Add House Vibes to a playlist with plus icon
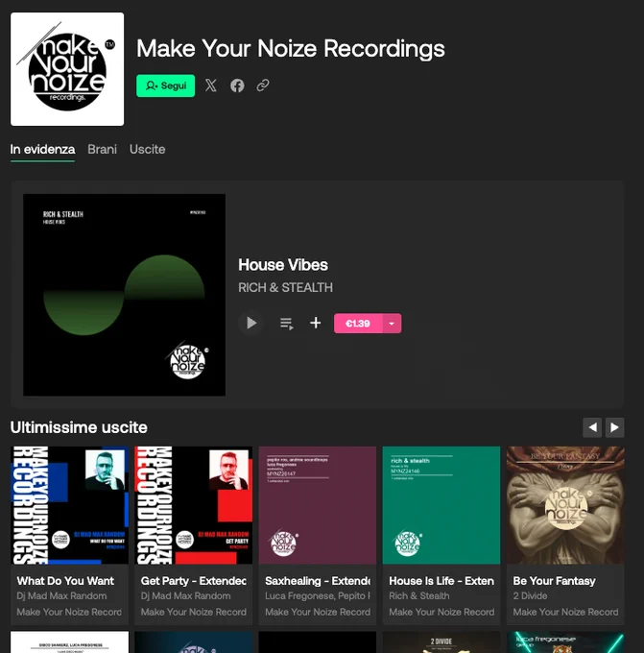Viewport: 644px width, 653px height. (316, 323)
